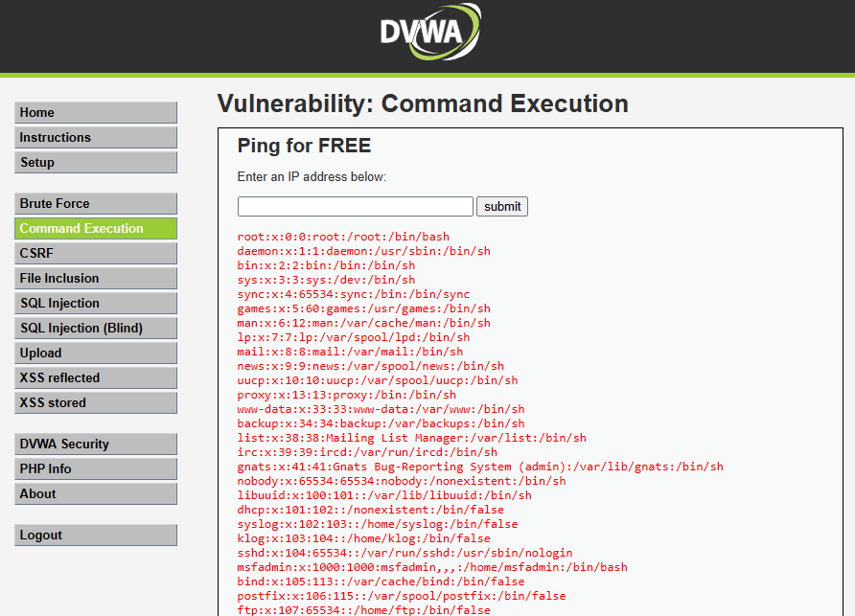
Task: Open the CSRF vulnerability page
Action: coord(96,254)
